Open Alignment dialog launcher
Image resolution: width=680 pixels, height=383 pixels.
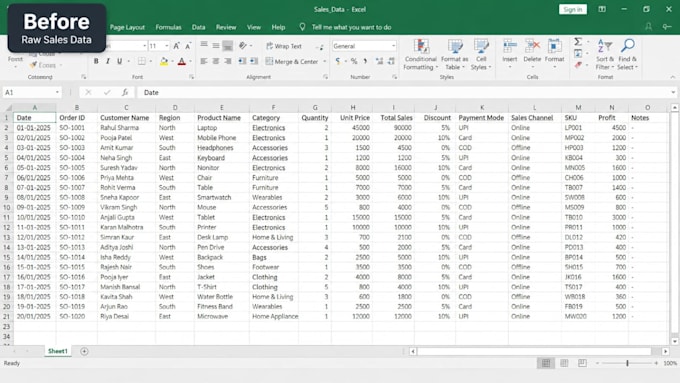[x=325, y=77]
